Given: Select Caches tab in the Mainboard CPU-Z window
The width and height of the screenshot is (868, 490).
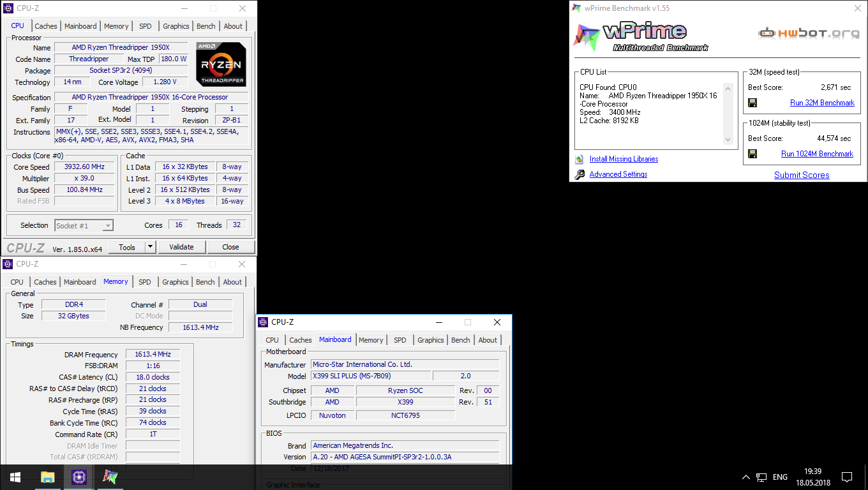Looking at the screenshot, I should tap(300, 340).
